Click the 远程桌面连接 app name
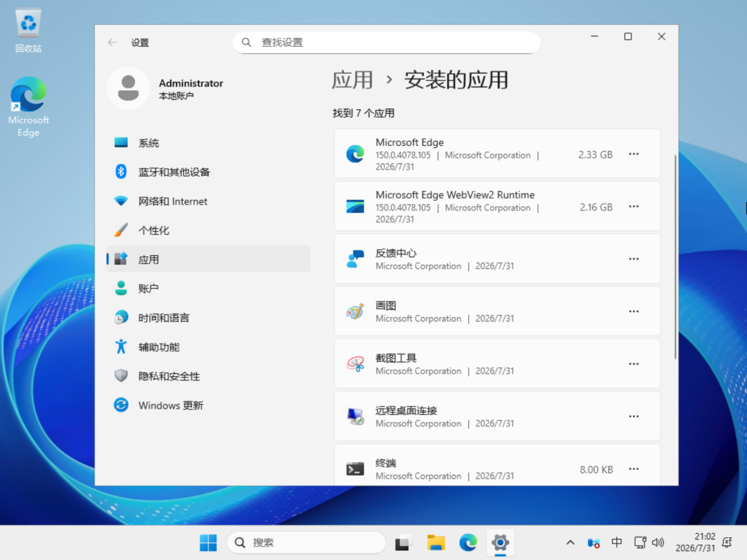The width and height of the screenshot is (747, 560). tap(406, 411)
